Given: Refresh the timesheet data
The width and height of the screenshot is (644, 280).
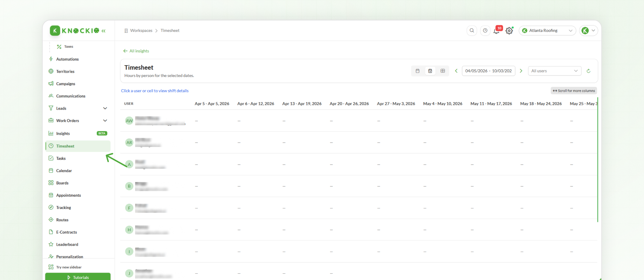Looking at the screenshot, I should point(589,71).
